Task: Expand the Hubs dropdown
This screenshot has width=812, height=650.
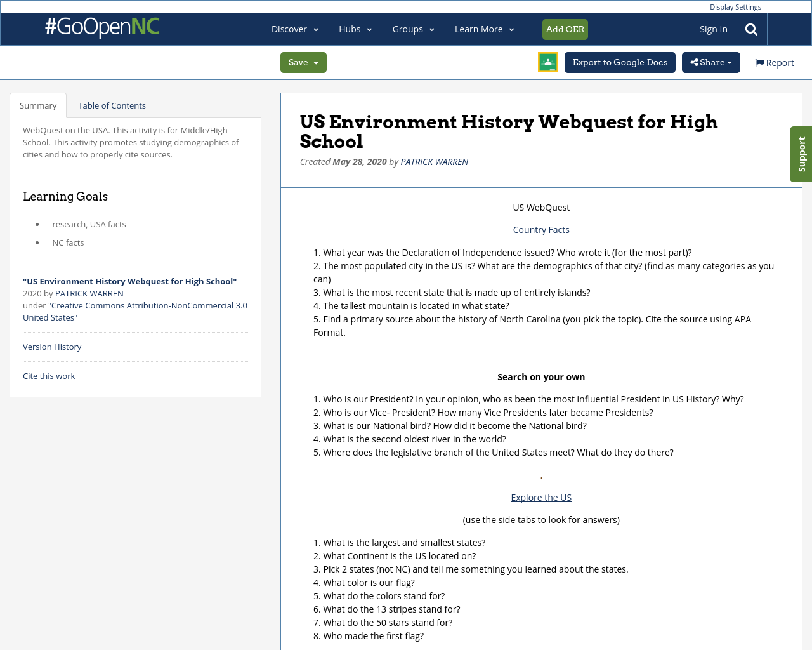Action: coord(355,29)
